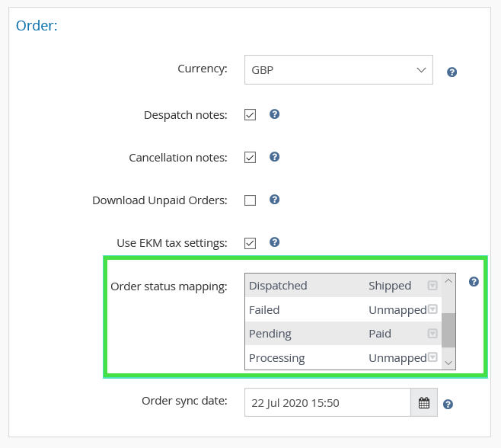This screenshot has height=448, width=501.
Task: Click the status mapping list scroll-up arrow
Action: [x=448, y=281]
